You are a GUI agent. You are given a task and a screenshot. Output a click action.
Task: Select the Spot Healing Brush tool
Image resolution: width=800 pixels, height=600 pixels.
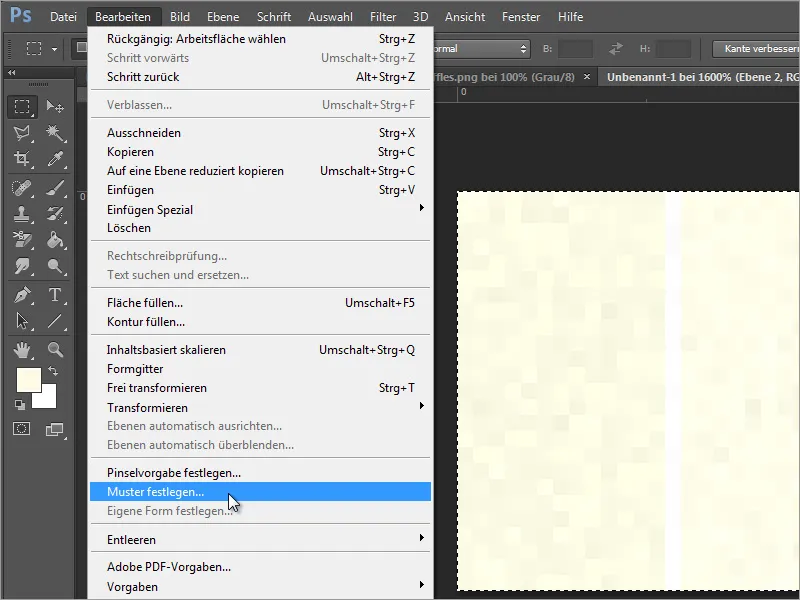[22, 188]
